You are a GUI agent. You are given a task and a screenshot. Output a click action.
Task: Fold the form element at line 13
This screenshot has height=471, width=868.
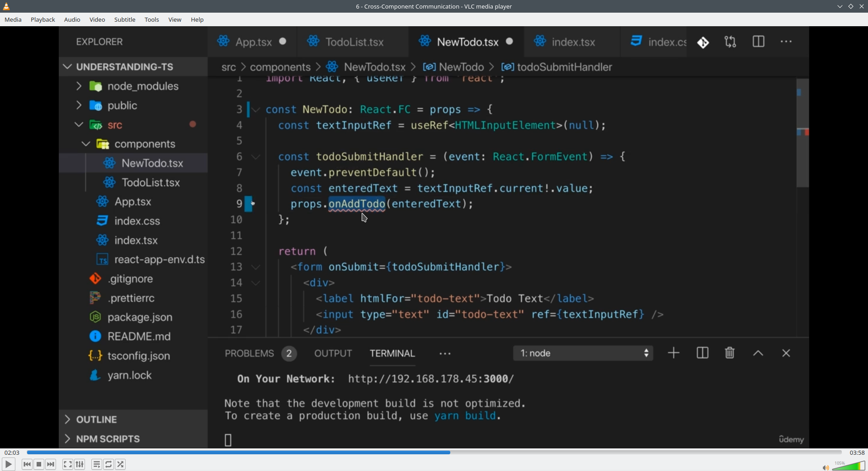256,268
